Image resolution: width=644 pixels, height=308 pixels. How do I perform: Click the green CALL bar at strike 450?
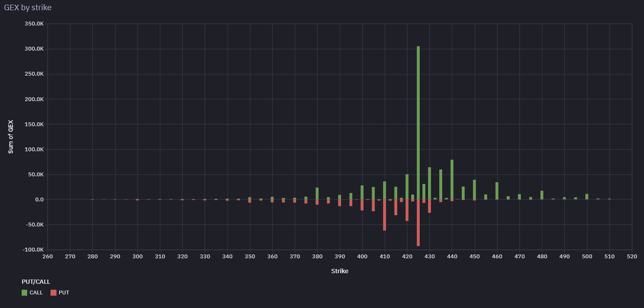pos(474,190)
